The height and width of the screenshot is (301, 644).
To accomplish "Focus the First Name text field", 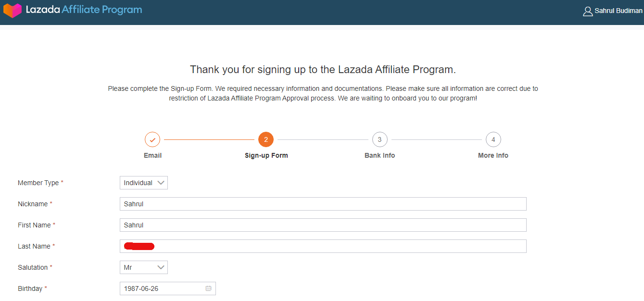I will point(323,225).
